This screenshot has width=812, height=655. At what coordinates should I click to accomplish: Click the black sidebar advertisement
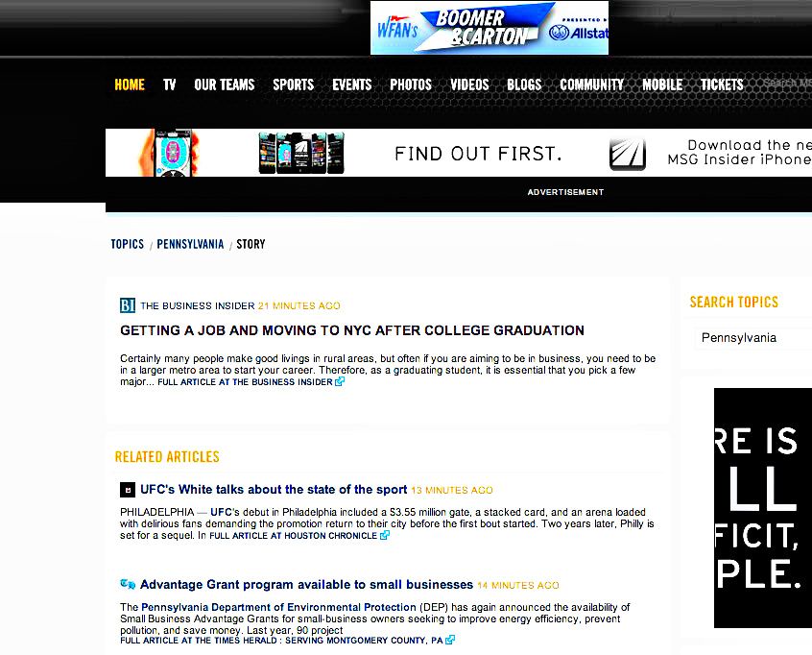click(x=763, y=508)
